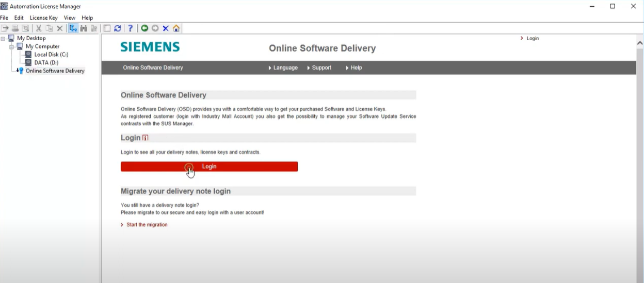This screenshot has height=283, width=644.
Task: Click the blue question mark Help icon
Action: tap(131, 28)
